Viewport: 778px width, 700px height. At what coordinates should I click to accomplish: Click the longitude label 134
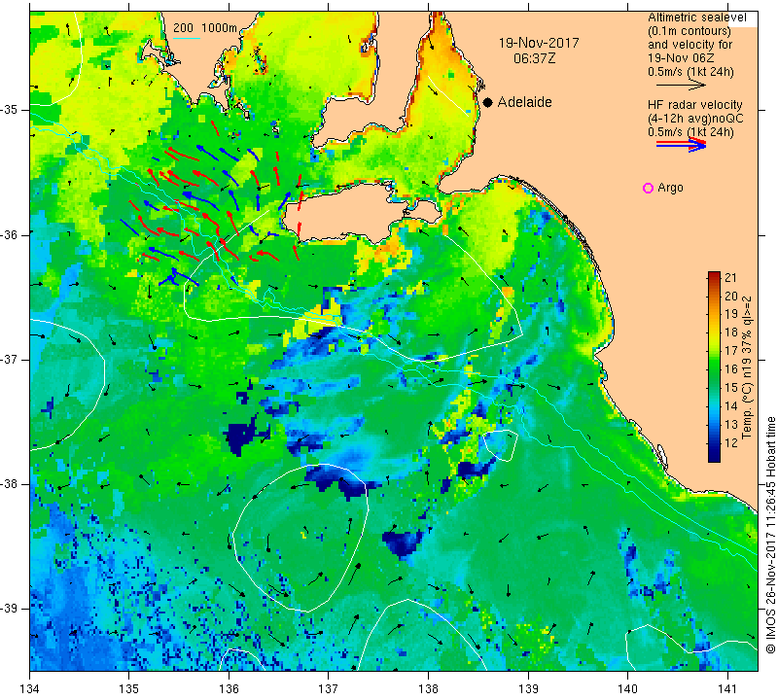point(30,688)
